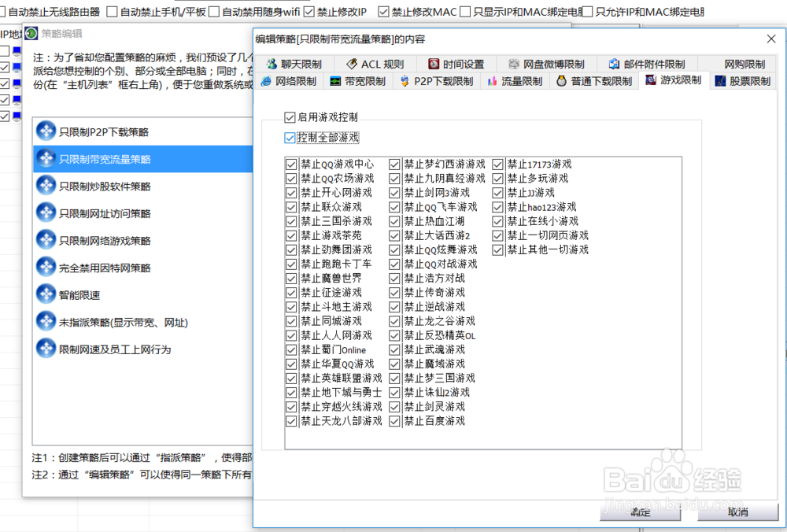
Task: Switch to 股票限制 tab
Action: pos(744,81)
